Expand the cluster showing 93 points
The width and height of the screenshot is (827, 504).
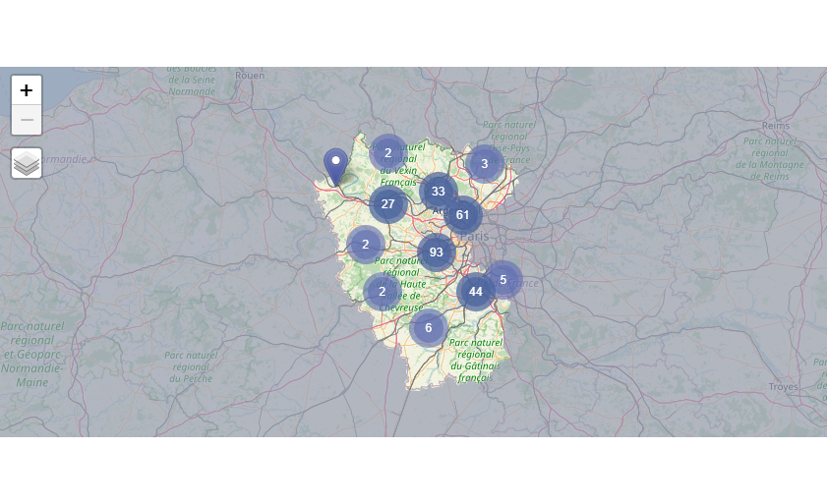pyautogui.click(x=436, y=252)
